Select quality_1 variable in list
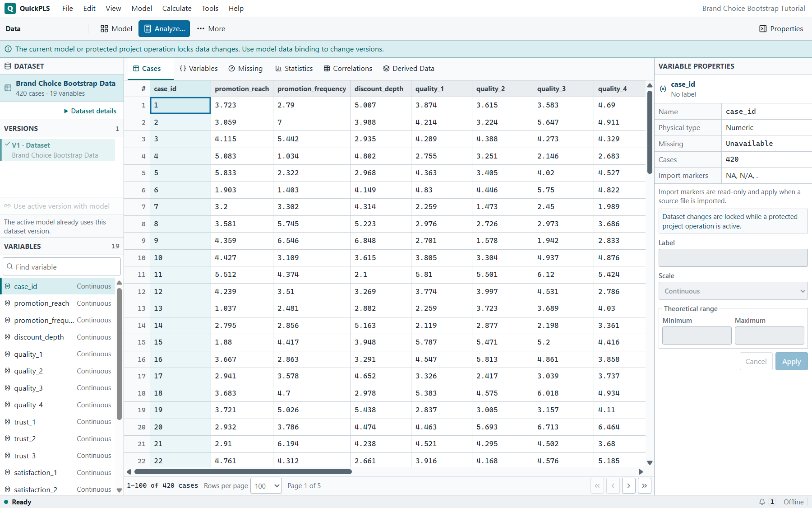The width and height of the screenshot is (812, 508). (x=58, y=354)
